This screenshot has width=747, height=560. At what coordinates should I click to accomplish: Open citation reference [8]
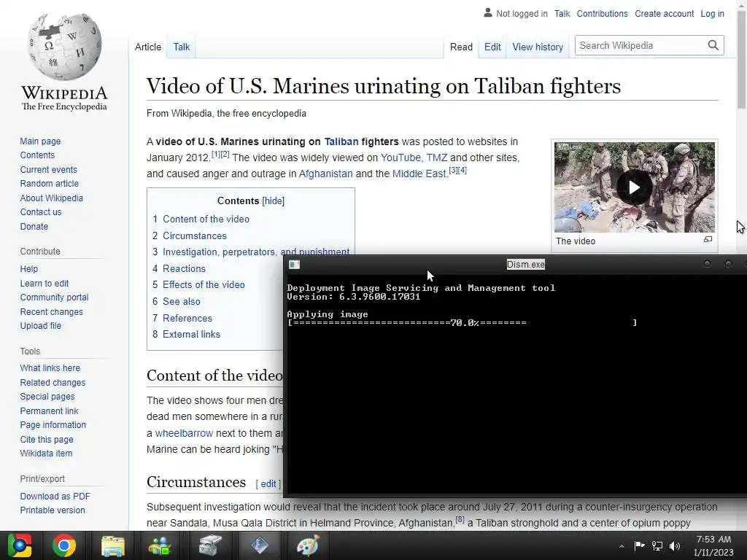[x=460, y=519]
